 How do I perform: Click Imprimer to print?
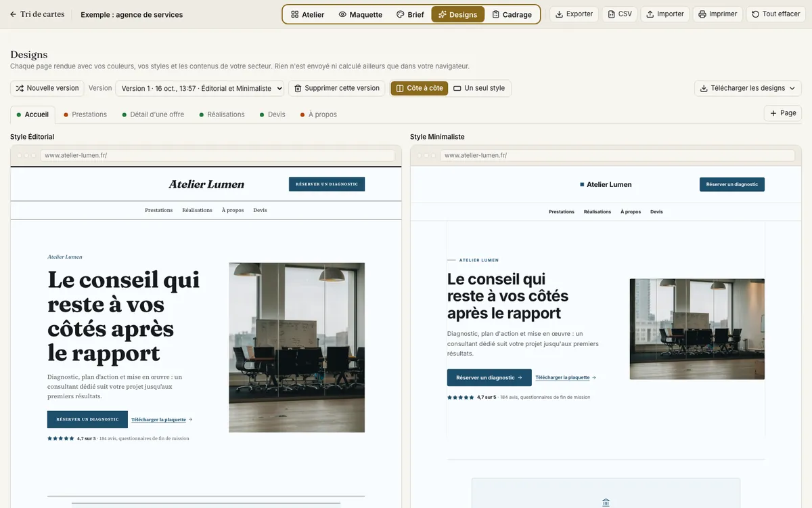pos(717,14)
